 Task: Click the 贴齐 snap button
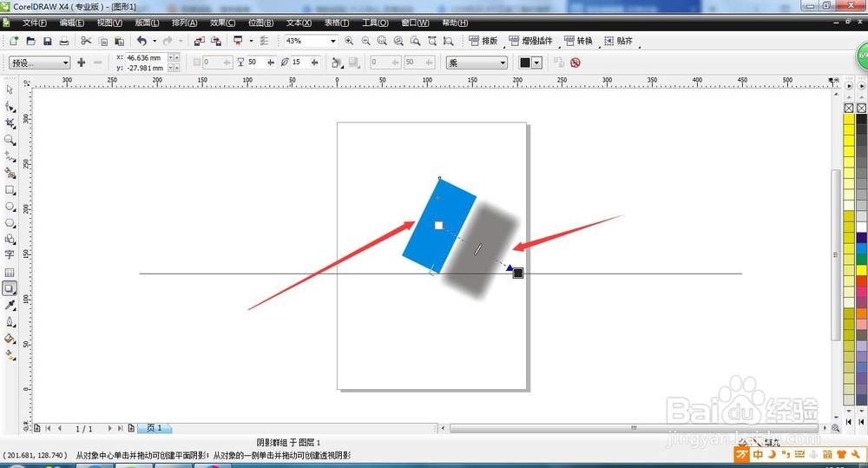(618, 41)
